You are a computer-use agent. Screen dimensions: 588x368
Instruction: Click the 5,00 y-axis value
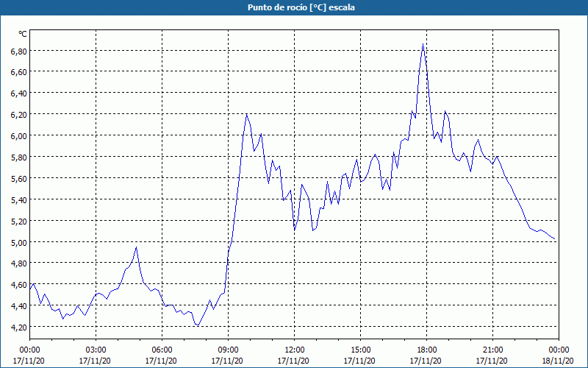click(19, 243)
